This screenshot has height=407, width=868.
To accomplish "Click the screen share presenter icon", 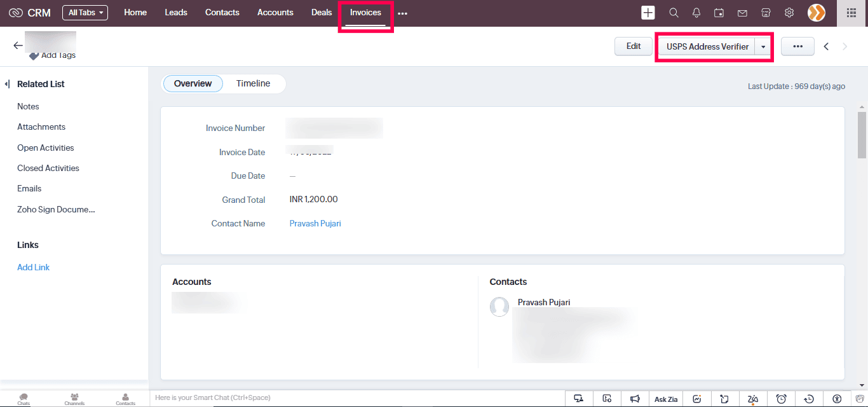I will coord(578,399).
